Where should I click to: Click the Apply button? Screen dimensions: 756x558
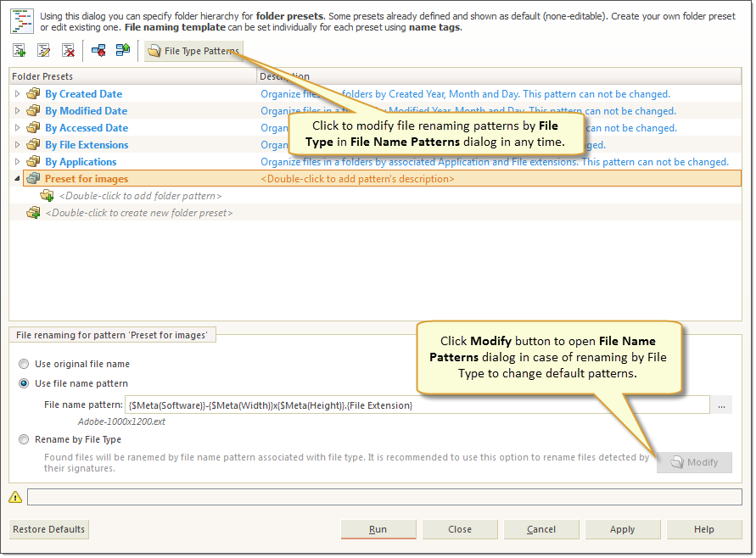pyautogui.click(x=623, y=529)
